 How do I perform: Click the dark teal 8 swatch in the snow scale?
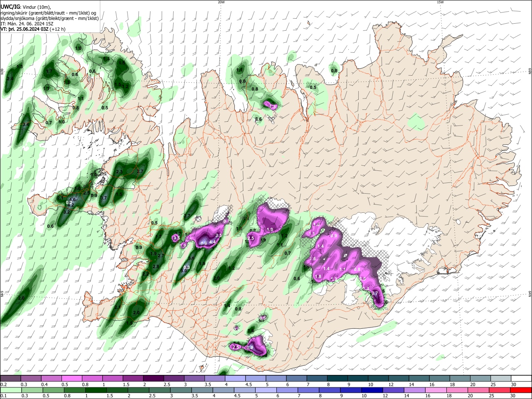point(337,379)
